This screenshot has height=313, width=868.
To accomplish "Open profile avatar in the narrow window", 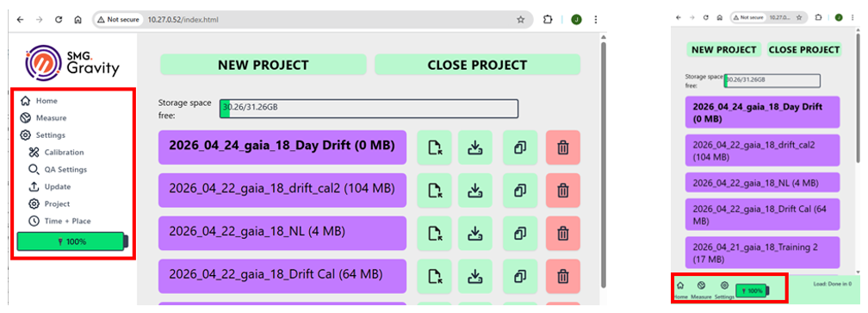I will tap(839, 18).
